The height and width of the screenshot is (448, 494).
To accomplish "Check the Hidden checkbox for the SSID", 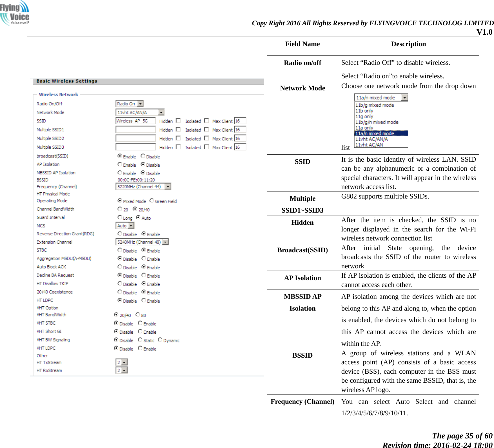I will pos(178,121).
